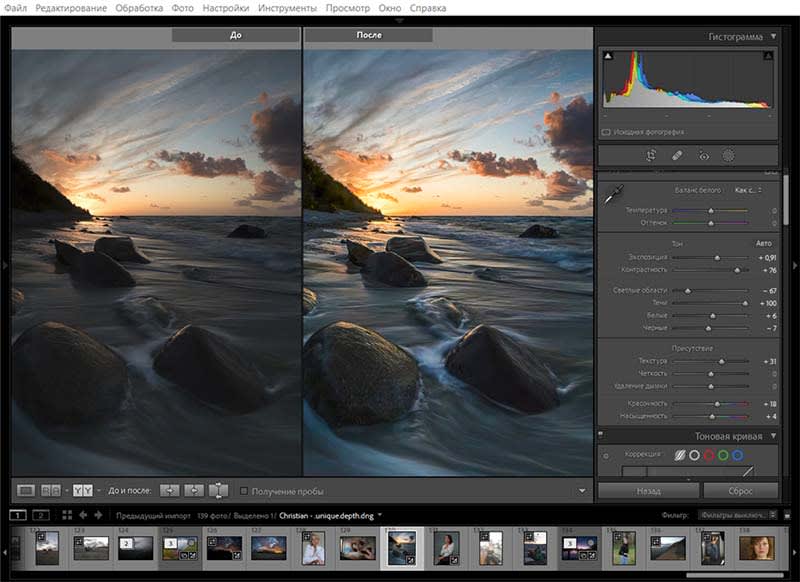Click the 'Экспозиция' slider handle
The height and width of the screenshot is (582, 800).
coord(717,257)
